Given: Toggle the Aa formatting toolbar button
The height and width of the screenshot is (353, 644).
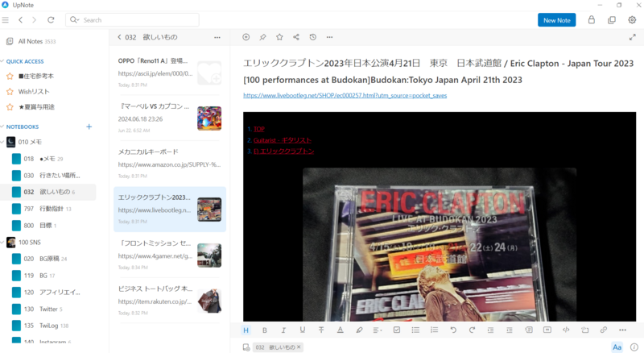Looking at the screenshot, I should (617, 347).
